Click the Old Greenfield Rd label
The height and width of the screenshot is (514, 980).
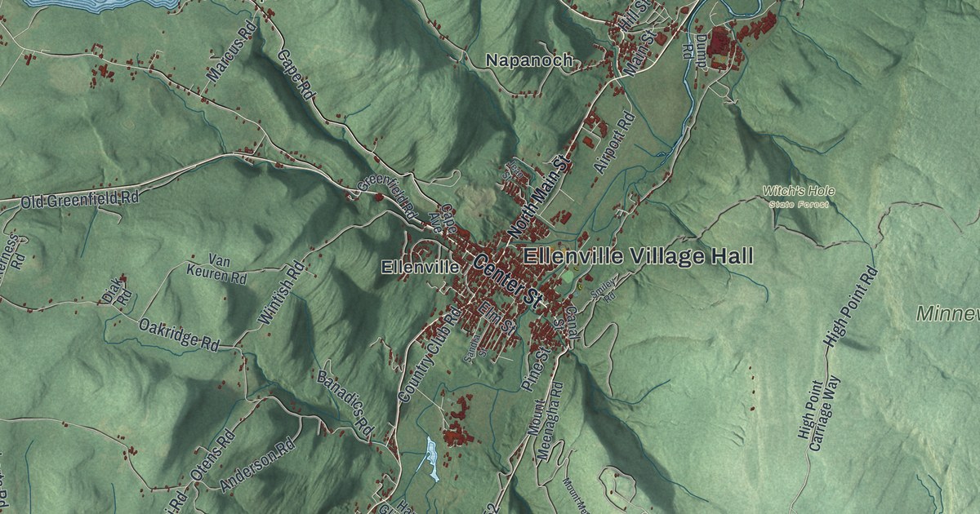79,200
